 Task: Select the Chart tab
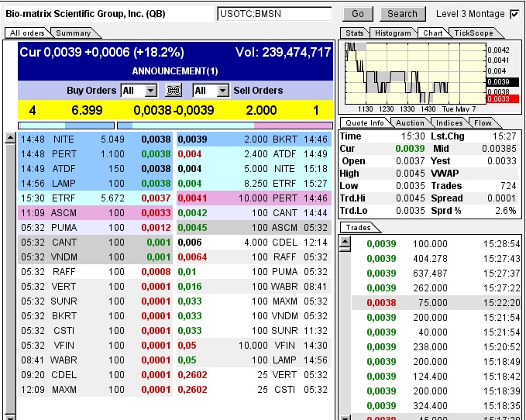433,33
